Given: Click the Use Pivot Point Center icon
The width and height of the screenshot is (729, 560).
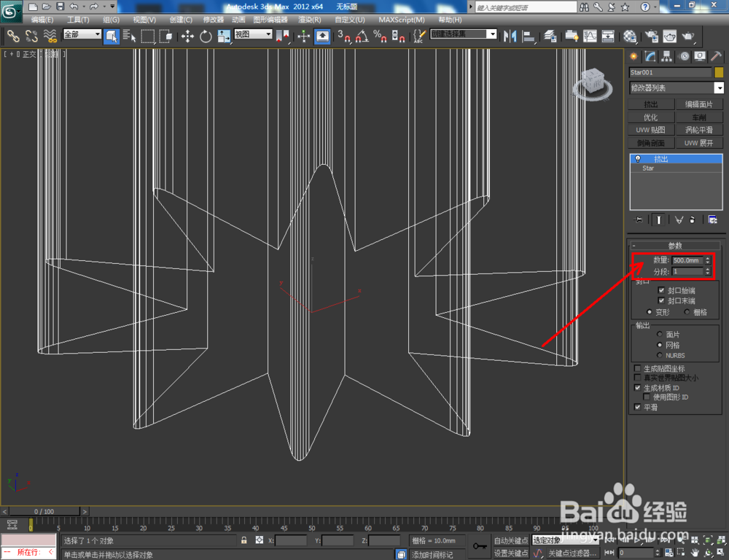Looking at the screenshot, I should (x=282, y=36).
